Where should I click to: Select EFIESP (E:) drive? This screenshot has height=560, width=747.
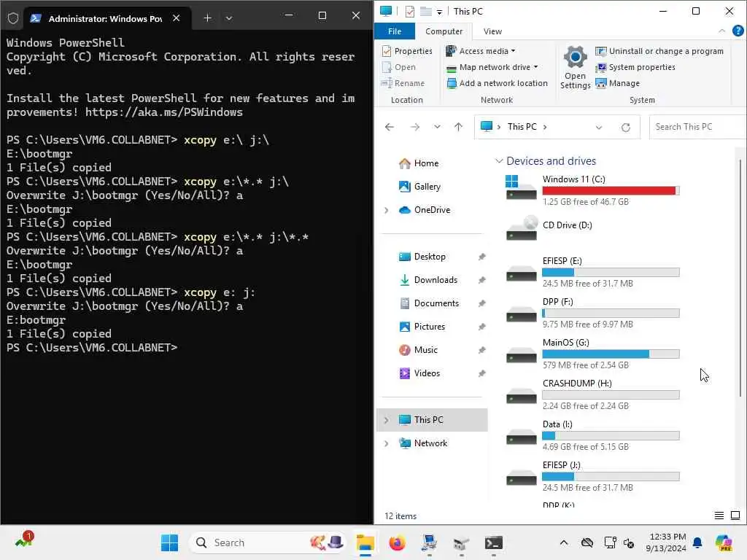[592, 272]
